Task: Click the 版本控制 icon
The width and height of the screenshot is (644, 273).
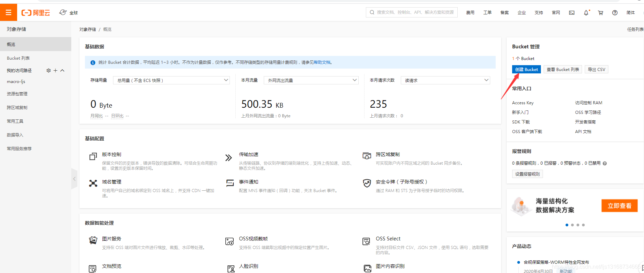Action: pyautogui.click(x=93, y=156)
